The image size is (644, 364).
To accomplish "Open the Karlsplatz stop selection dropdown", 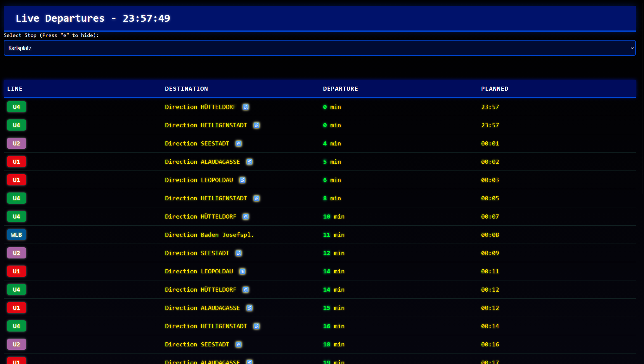I will tap(319, 48).
